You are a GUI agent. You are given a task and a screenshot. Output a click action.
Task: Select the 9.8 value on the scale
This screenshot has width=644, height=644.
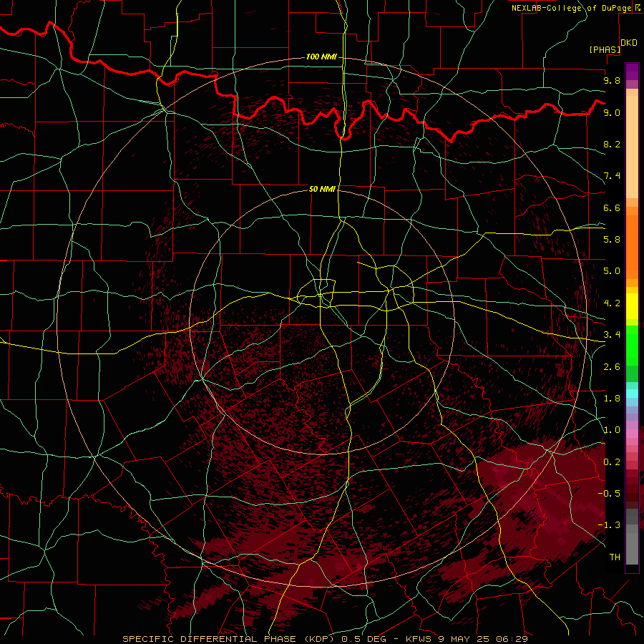pyautogui.click(x=612, y=80)
